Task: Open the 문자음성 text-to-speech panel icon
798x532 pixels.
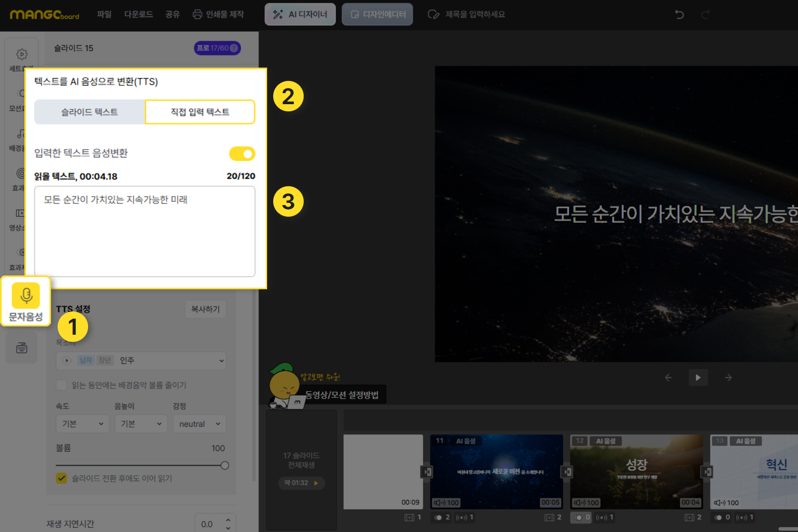Action: (x=25, y=301)
